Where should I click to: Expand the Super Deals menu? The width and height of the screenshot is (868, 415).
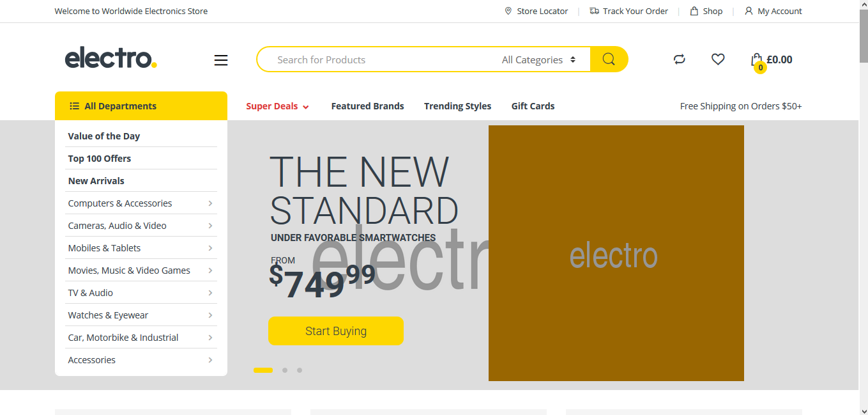tap(277, 106)
